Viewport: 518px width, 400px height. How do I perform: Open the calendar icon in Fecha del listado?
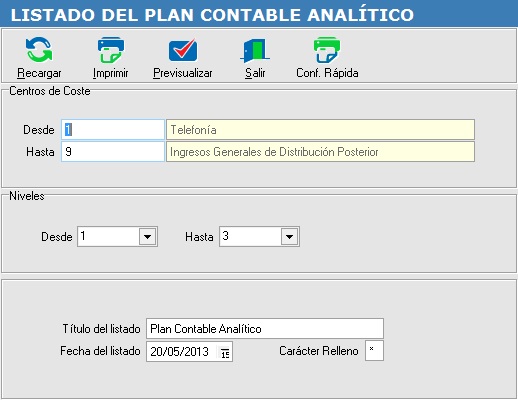225,352
